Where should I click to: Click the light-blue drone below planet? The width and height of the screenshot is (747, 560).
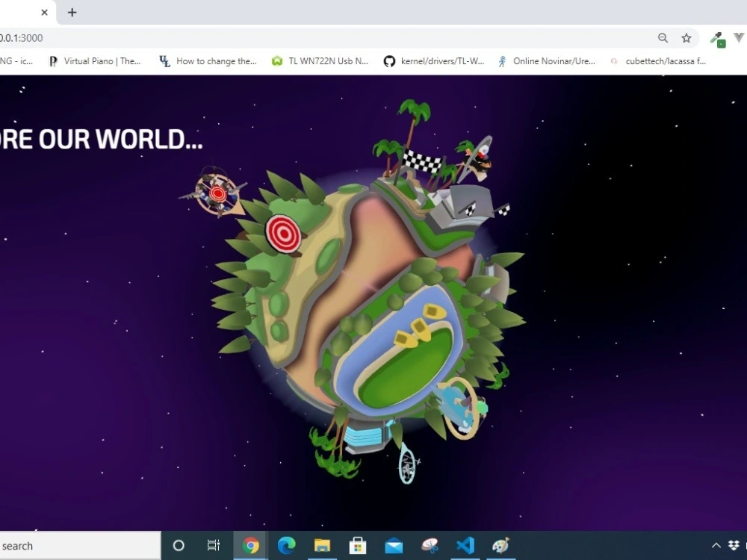tap(408, 463)
